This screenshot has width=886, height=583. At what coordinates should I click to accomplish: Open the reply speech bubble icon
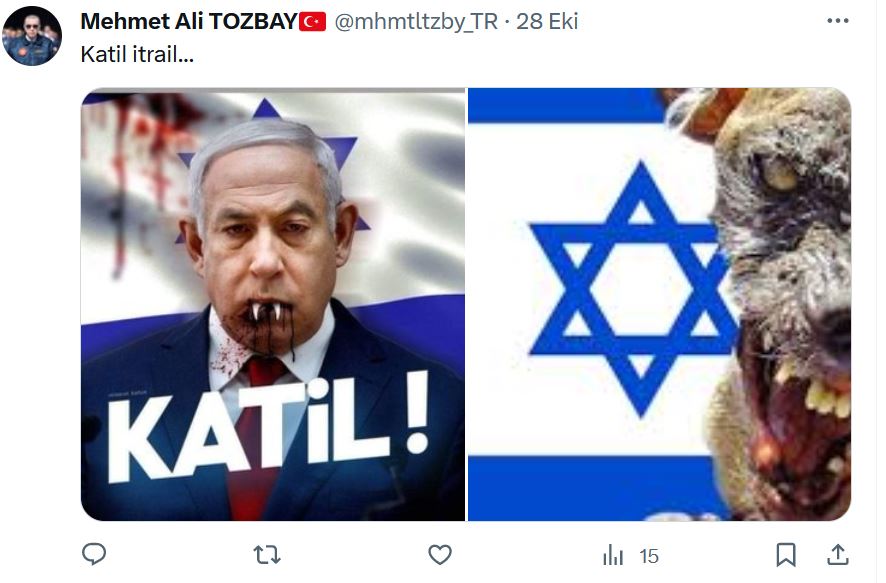(x=94, y=554)
